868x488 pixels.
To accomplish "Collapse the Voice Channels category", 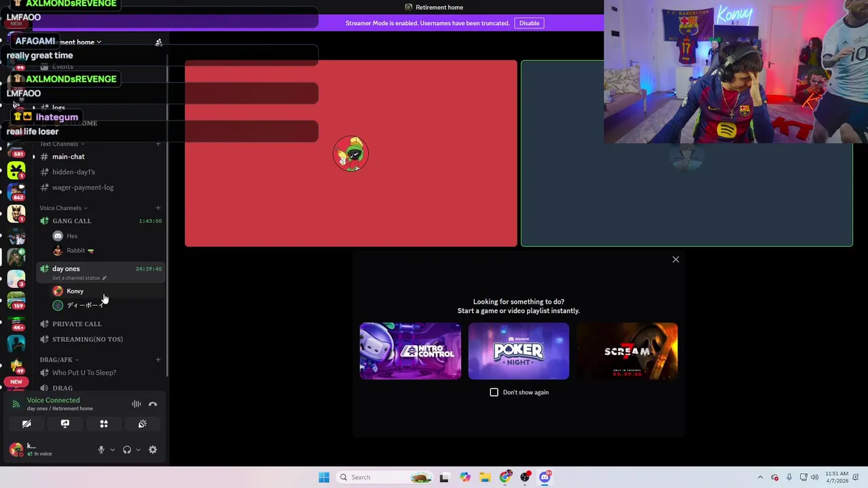I will (x=64, y=208).
